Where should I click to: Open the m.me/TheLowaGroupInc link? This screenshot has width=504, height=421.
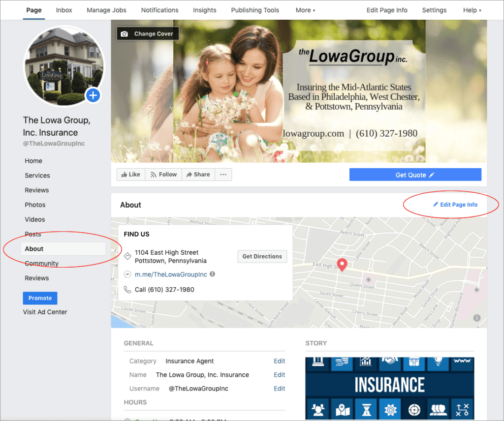pyautogui.click(x=171, y=274)
